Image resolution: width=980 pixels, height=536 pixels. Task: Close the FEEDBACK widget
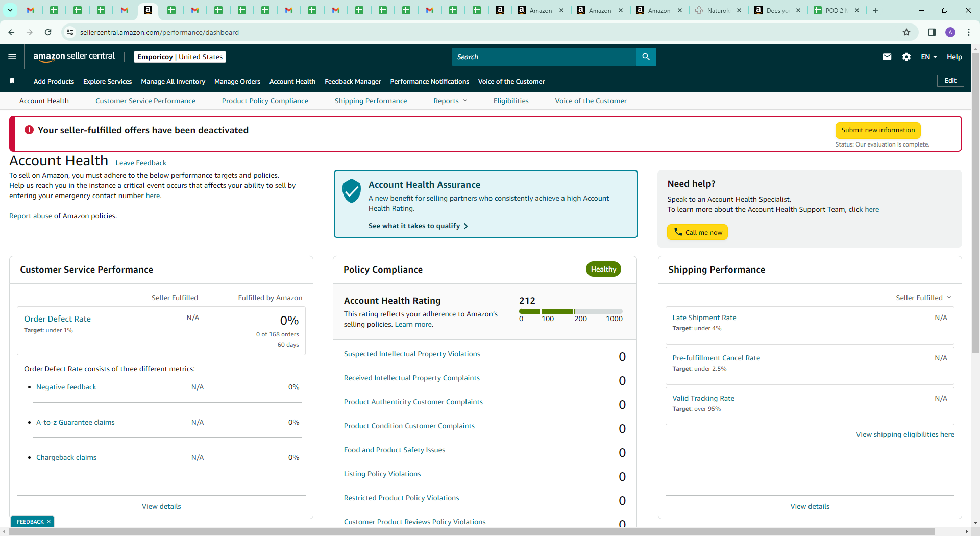click(x=48, y=522)
